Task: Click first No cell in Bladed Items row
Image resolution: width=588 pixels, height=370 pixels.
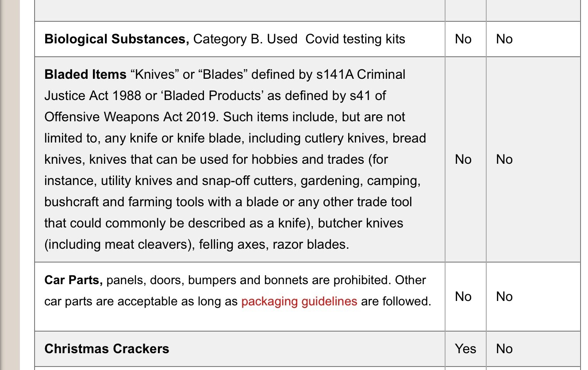Action: point(463,159)
